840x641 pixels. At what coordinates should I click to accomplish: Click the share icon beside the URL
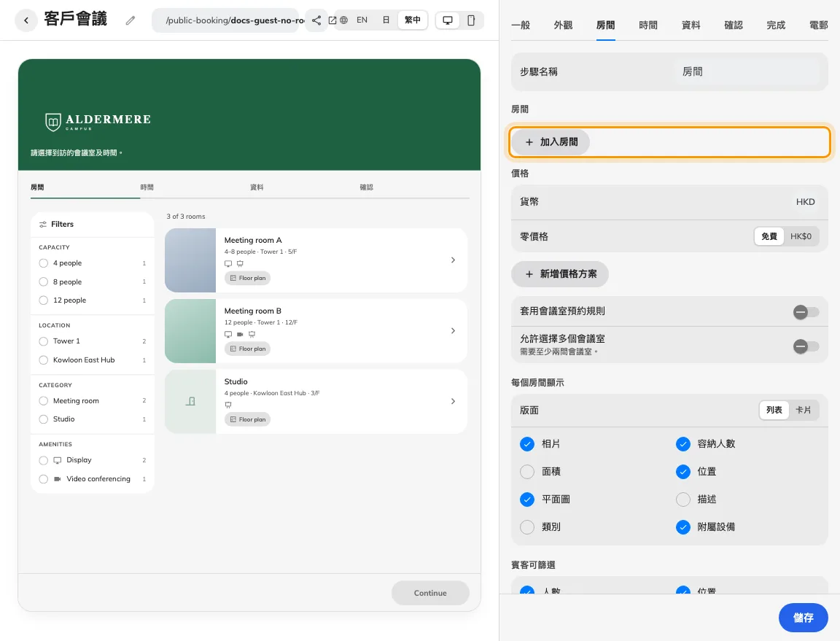click(316, 20)
